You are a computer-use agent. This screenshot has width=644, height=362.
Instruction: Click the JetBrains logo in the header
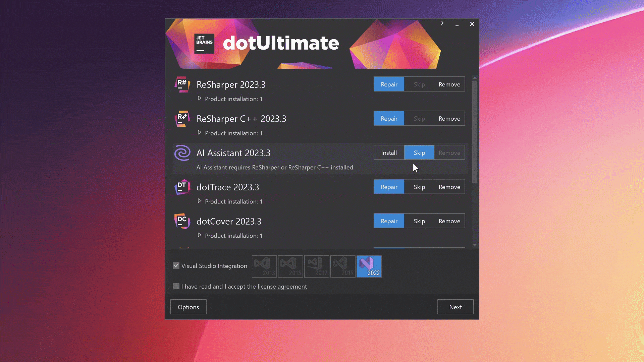pos(204,44)
